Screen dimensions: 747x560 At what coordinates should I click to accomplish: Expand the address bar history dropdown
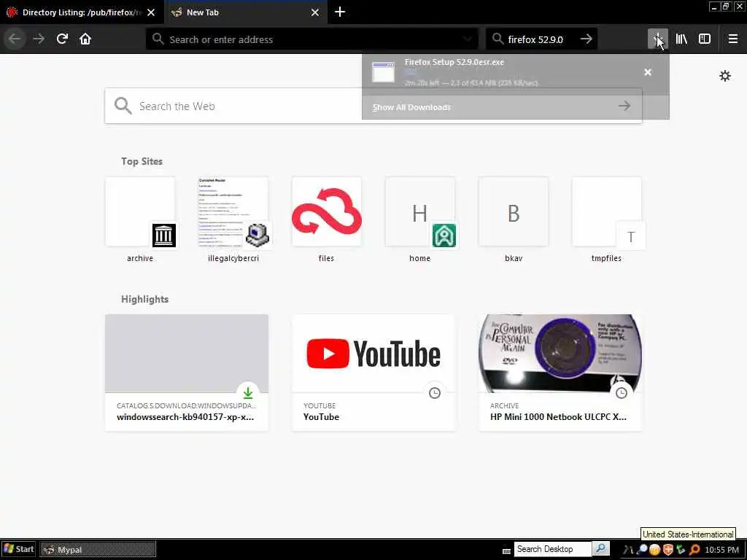[468, 39]
